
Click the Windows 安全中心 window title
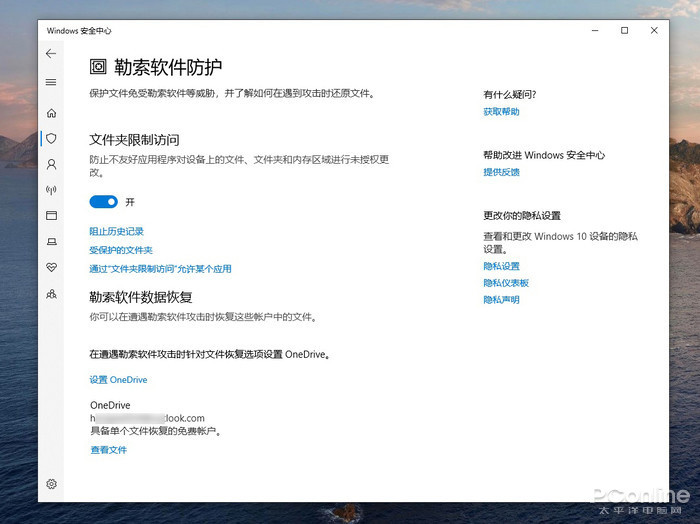tap(79, 31)
